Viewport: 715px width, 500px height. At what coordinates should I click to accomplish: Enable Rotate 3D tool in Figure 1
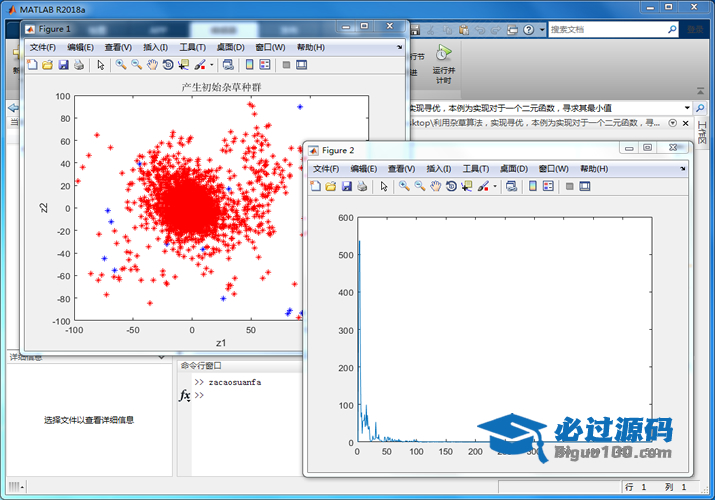point(168,65)
